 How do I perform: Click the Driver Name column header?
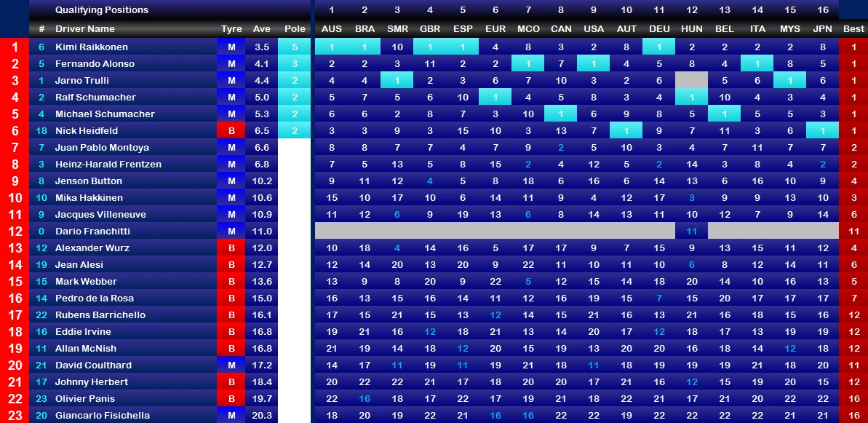point(84,29)
